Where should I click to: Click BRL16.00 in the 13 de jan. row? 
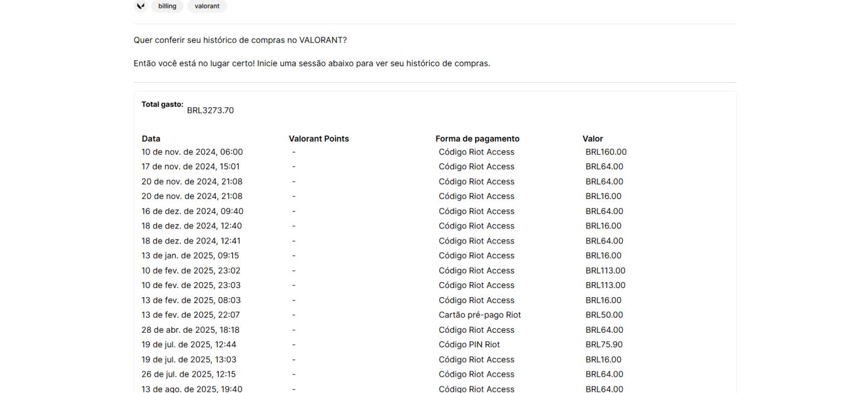click(603, 256)
